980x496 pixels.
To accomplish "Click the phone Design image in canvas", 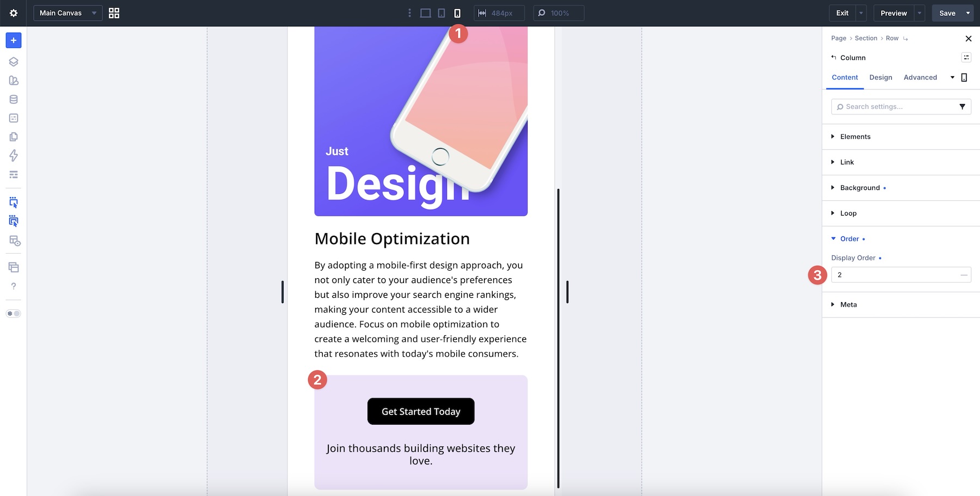I will [421, 121].
